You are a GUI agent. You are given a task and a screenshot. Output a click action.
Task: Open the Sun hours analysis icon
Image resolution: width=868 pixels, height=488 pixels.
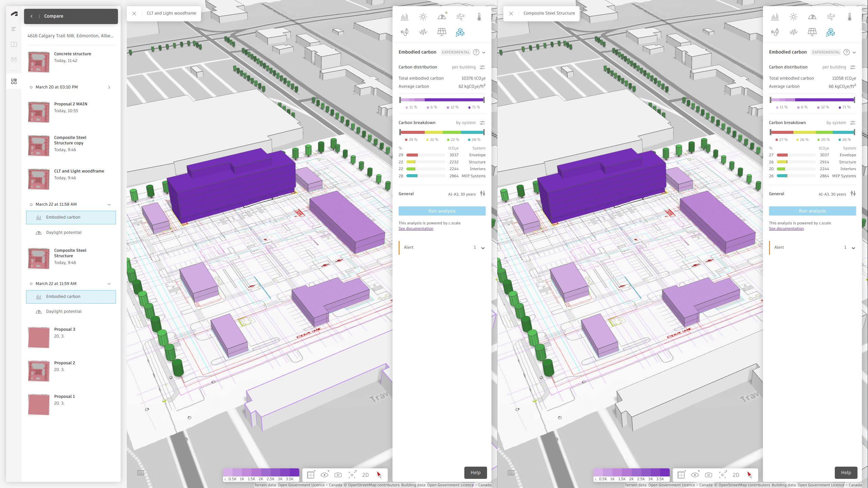pos(423,16)
